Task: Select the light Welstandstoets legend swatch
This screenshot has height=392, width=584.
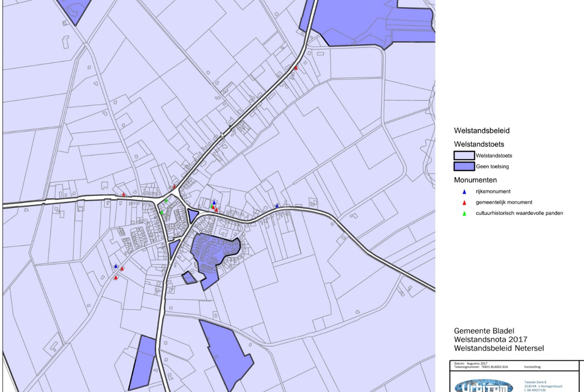Action: [x=464, y=155]
